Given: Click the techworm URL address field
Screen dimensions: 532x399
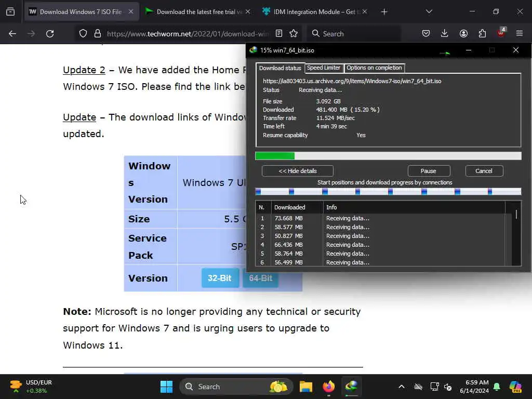Looking at the screenshot, I should tap(188, 34).
